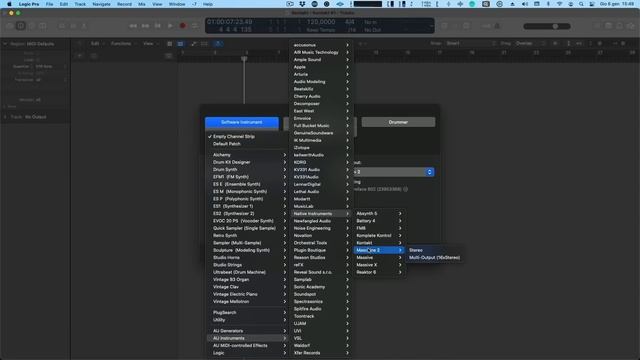640x360 pixels.
Task: Open Spotlight search in the menu bar
Action: point(581,4)
